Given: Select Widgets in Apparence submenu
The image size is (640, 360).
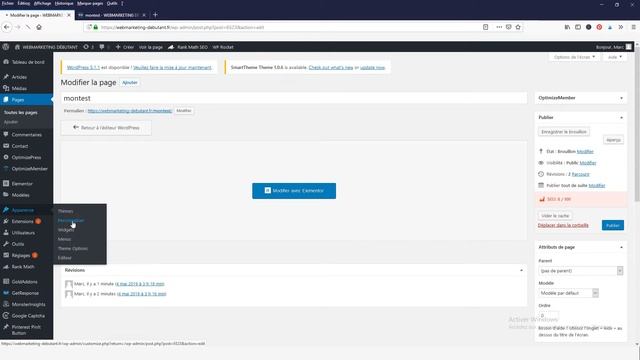Looking at the screenshot, I should coord(66,230).
